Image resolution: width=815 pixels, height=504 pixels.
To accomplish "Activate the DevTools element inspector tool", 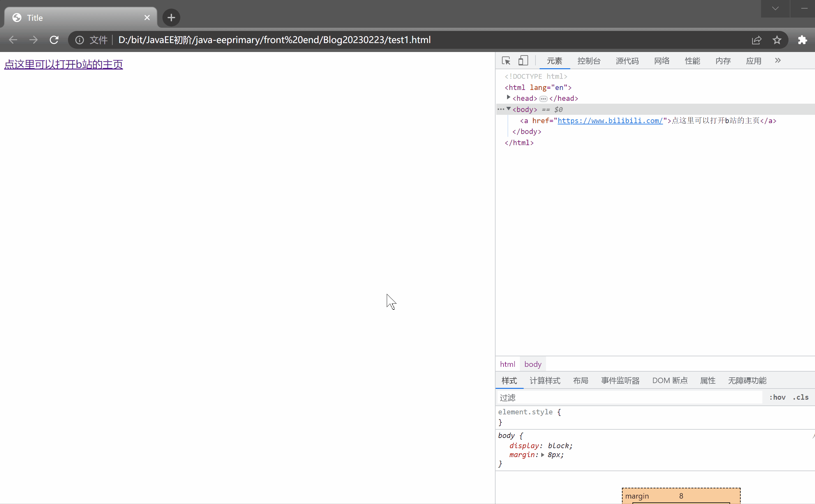I will (506, 61).
